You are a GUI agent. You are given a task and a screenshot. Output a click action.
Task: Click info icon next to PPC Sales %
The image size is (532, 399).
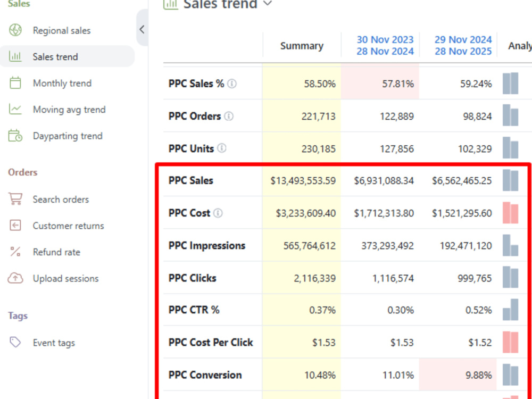232,84
